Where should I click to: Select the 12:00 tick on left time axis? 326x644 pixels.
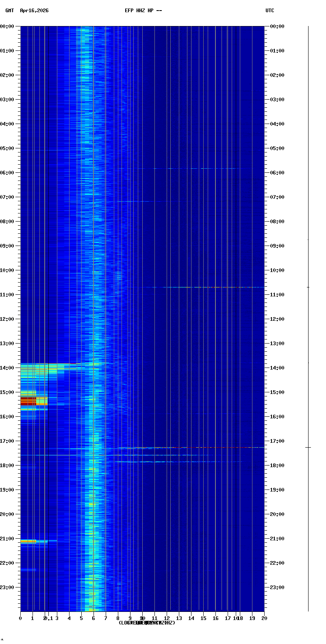(x=8, y=319)
